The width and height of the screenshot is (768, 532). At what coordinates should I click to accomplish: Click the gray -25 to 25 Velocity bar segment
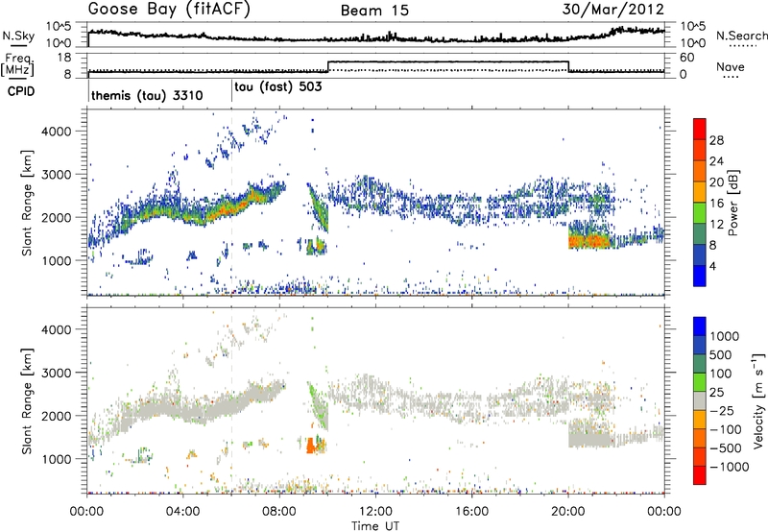[700, 400]
